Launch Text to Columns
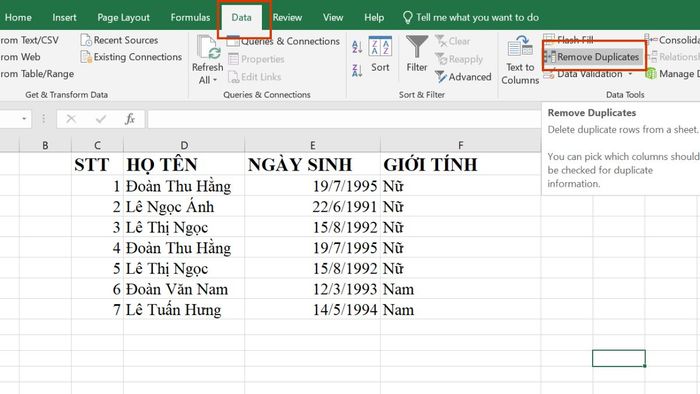Viewport: 700px width, 394px height. [520, 61]
